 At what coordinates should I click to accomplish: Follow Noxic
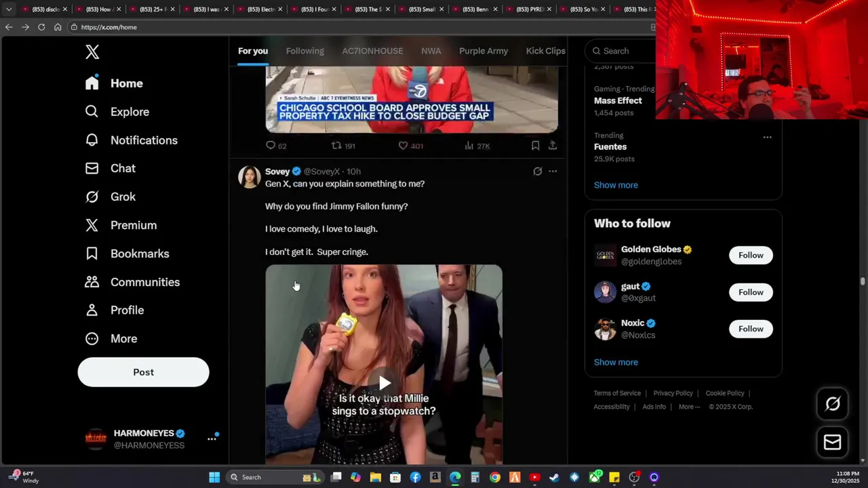pos(751,329)
